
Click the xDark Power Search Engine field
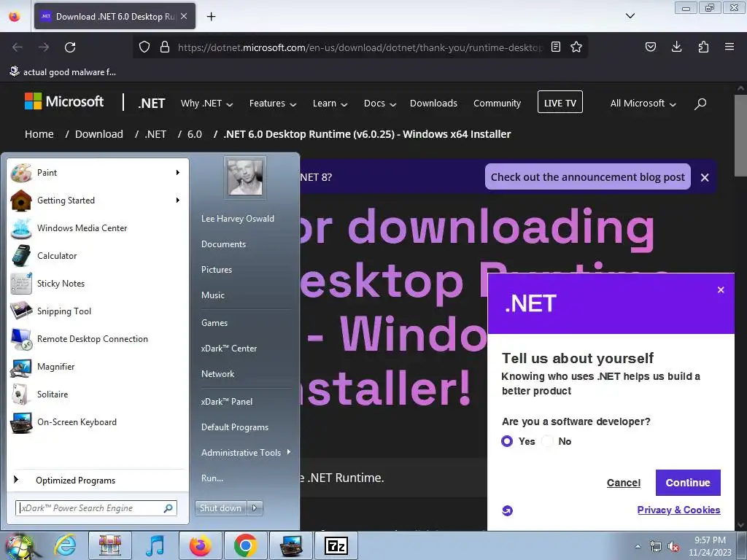pos(96,508)
